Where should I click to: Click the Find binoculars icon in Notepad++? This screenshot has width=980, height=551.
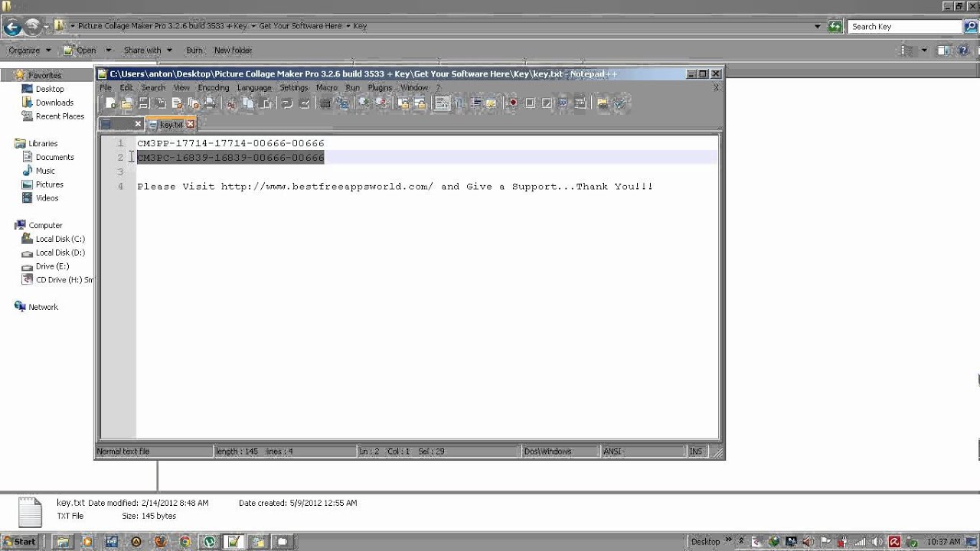point(325,103)
